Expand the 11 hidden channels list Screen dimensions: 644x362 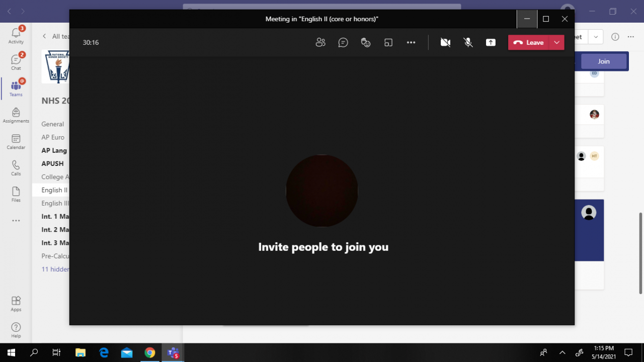click(x=55, y=269)
